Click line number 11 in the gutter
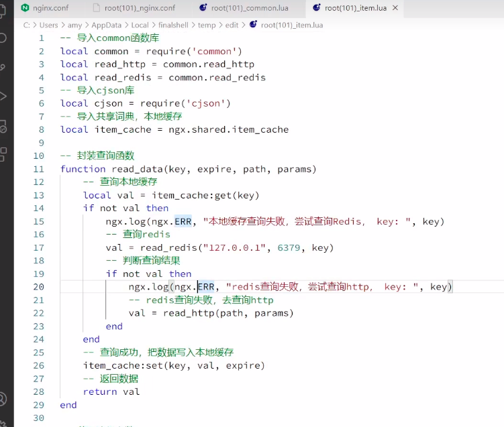 click(x=38, y=169)
